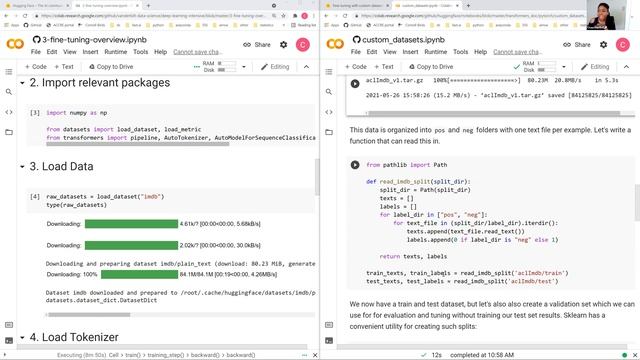Click the 84.1M download progress bar
Image resolution: width=640 pixels, height=360 pixels.
pyautogui.click(x=140, y=275)
